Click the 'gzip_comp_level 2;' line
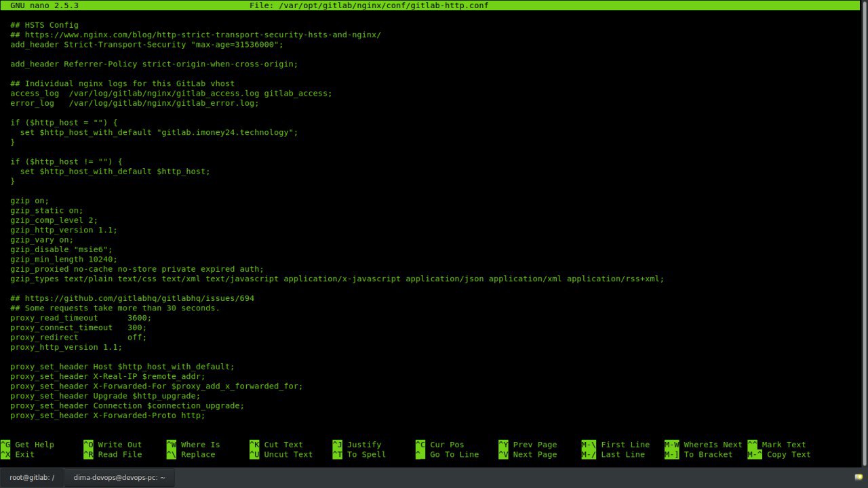 pyautogui.click(x=54, y=220)
